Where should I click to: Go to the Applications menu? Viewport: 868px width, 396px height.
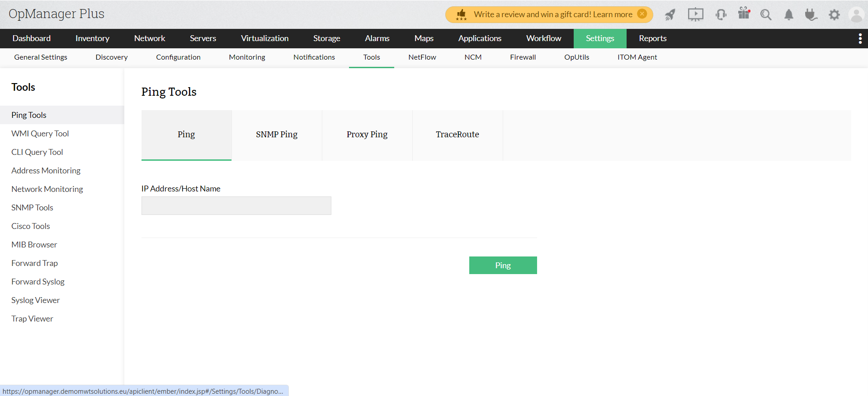pos(480,38)
